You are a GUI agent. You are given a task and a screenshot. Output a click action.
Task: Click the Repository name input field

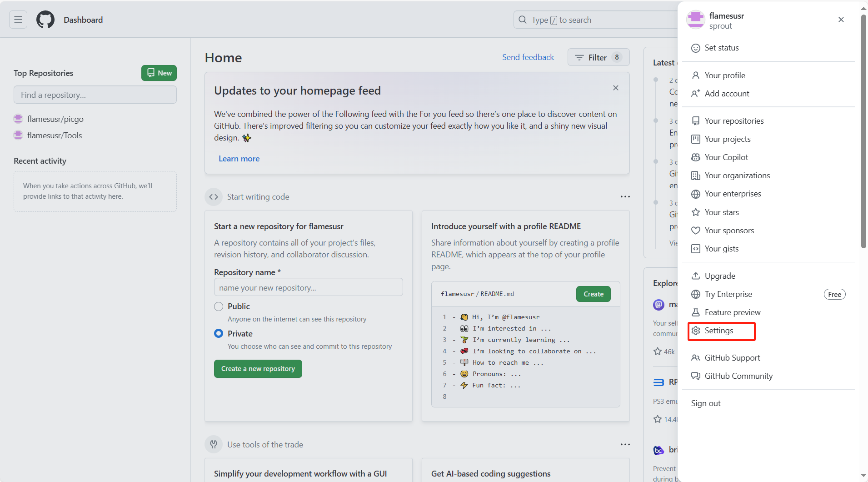309,287
